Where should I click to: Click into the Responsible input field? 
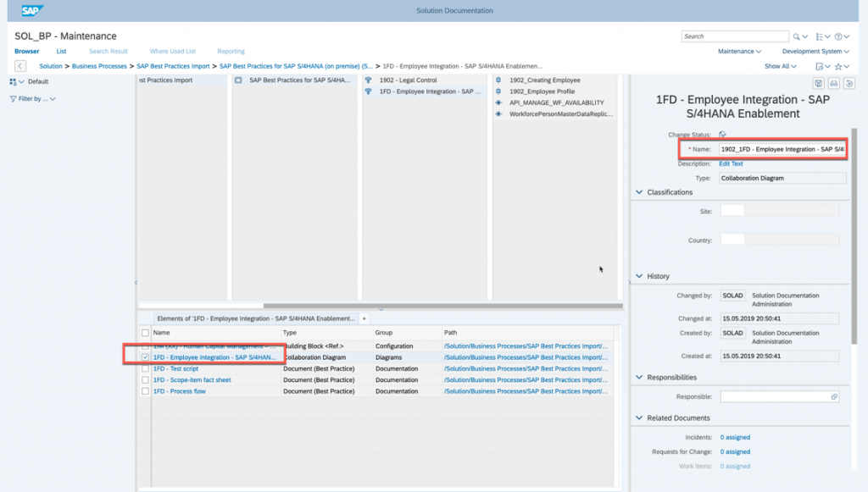780,397
